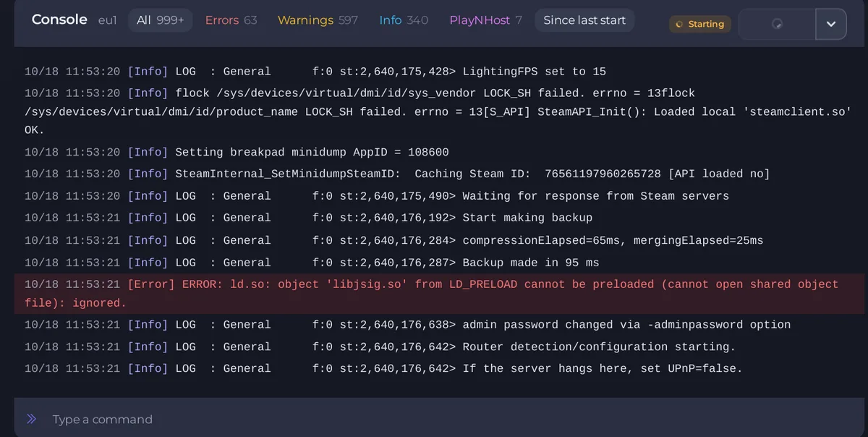Viewport: 868px width, 437px height.
Task: Toggle the Since last start filter
Action: (584, 20)
